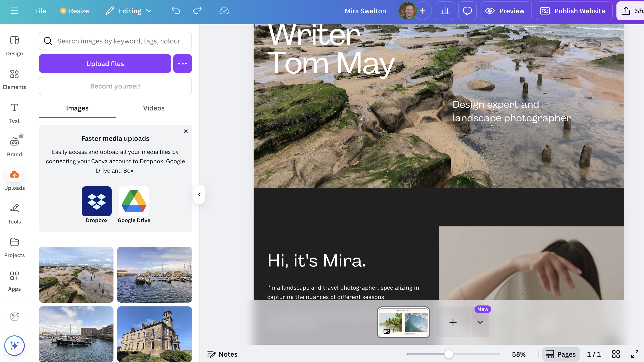Click the Upload files button

pos(105,64)
